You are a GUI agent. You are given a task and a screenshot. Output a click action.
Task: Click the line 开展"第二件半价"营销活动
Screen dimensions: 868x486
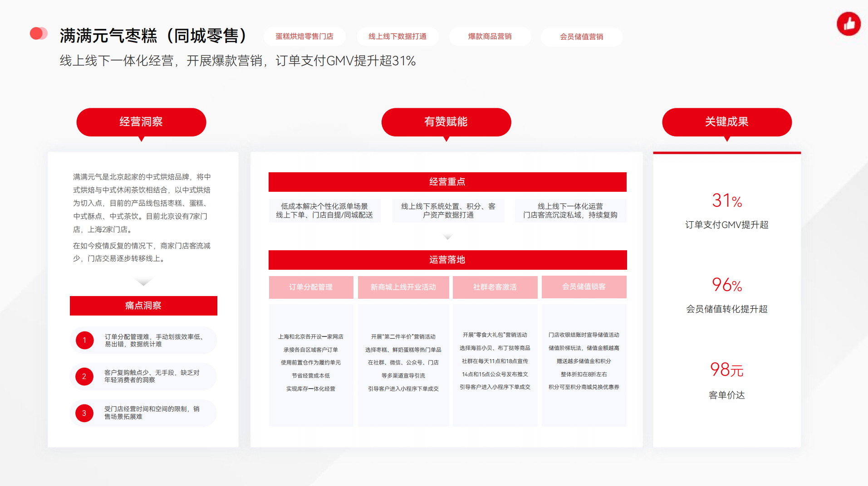403,337
